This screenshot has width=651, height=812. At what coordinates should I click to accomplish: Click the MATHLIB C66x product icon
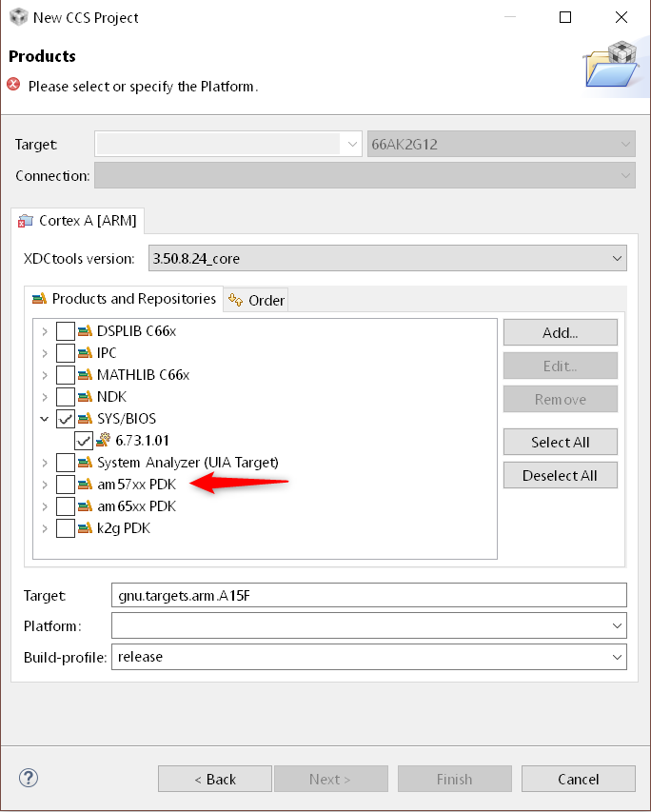point(85,375)
